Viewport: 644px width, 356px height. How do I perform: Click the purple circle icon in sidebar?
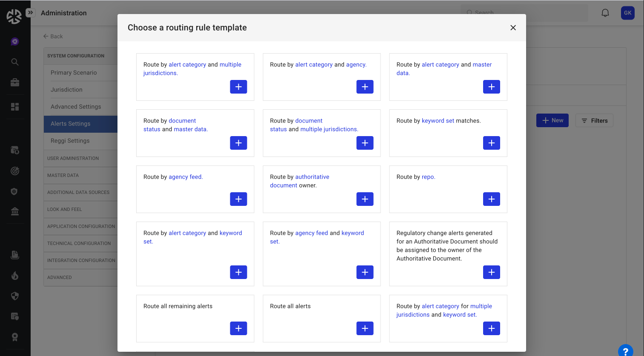pos(15,41)
